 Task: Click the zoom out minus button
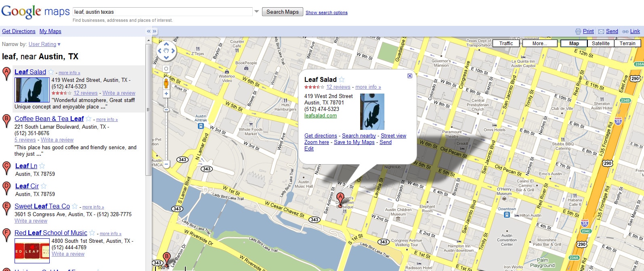tap(166, 164)
